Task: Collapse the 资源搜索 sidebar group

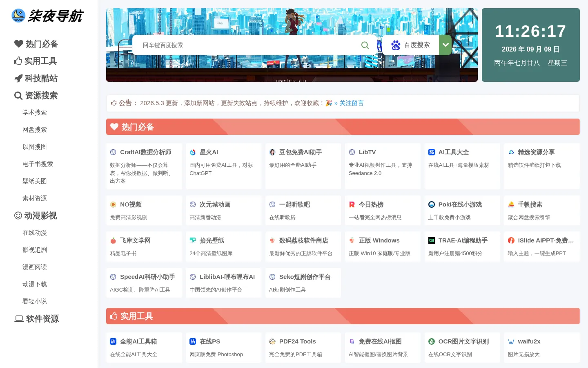Action: pyautogui.click(x=36, y=95)
